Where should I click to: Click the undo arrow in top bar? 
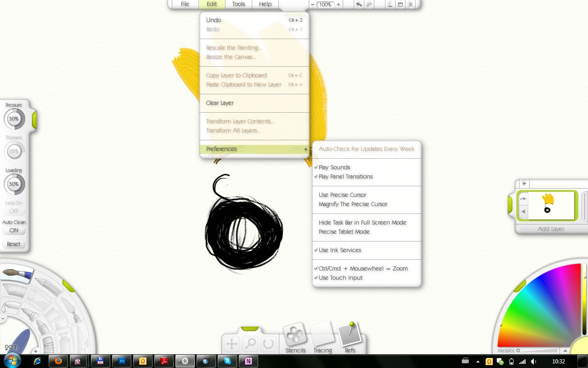click(359, 4)
